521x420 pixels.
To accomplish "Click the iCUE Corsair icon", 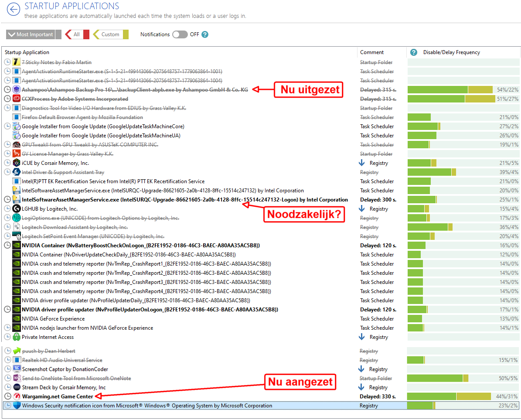I will [x=16, y=163].
